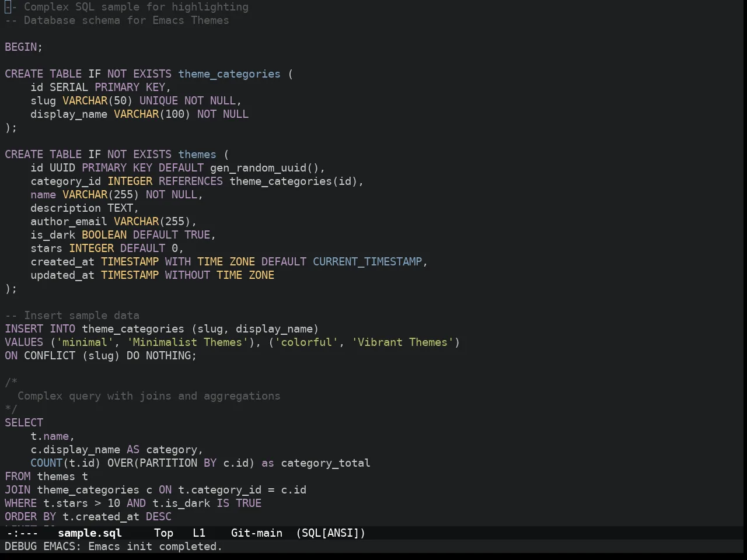Click the 'Complex query with joins and aggregations' comment
747x560 pixels.
click(149, 395)
